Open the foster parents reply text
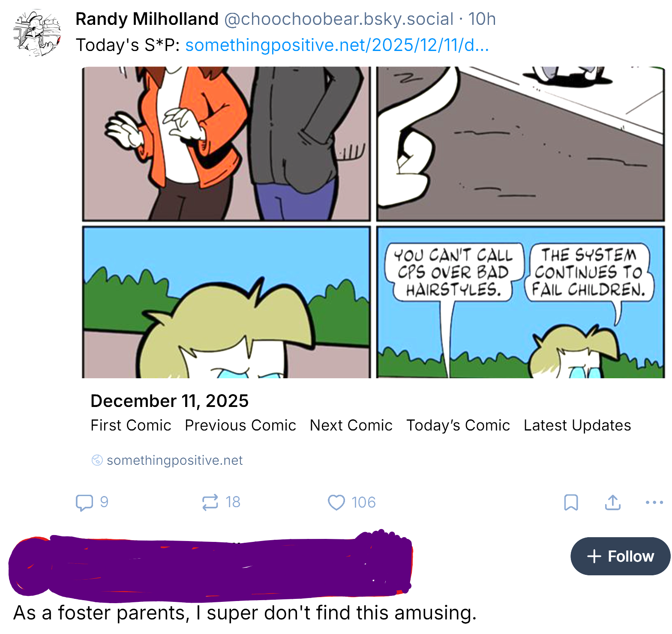 click(245, 613)
